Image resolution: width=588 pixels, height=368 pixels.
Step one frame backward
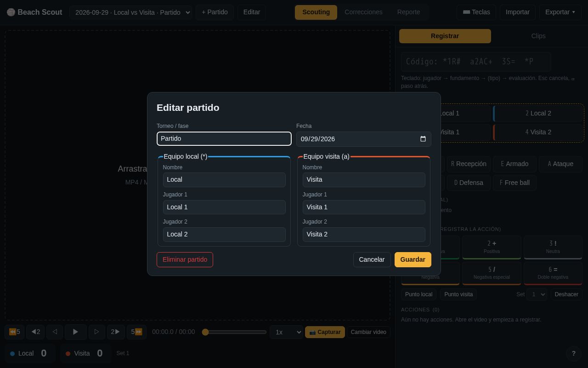[x=55, y=332]
